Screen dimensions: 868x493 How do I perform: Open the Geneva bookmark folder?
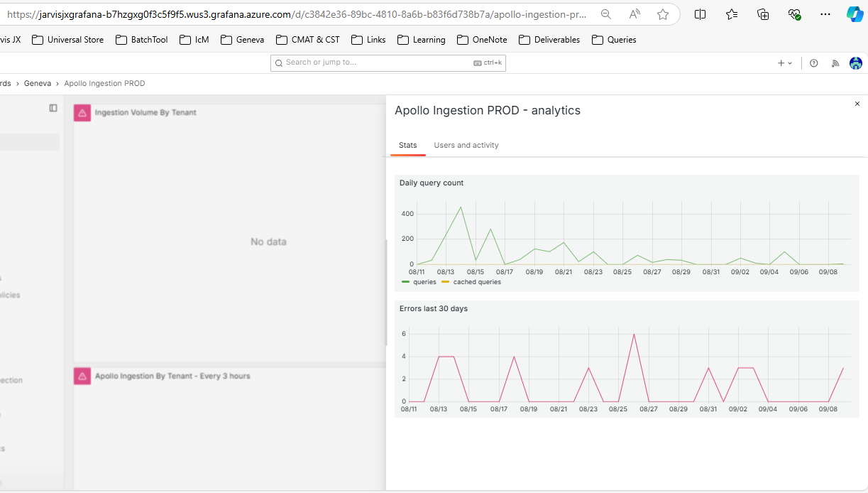click(243, 40)
